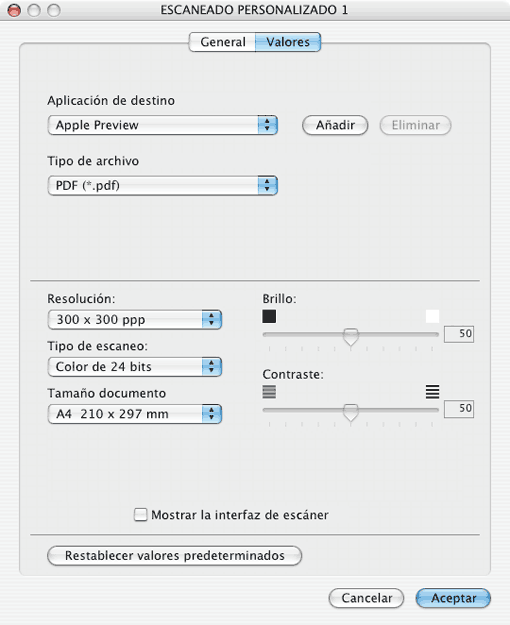510x625 pixels.
Task: Enable Mostrar la interfaz de escáner checkbox
Action: coord(140,515)
